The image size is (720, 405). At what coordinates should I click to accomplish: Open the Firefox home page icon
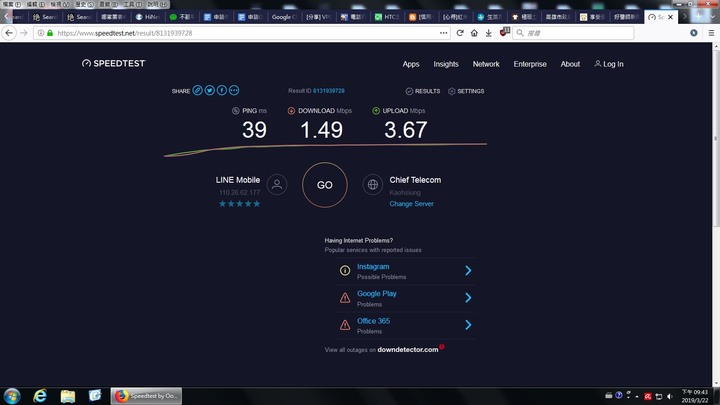(474, 33)
